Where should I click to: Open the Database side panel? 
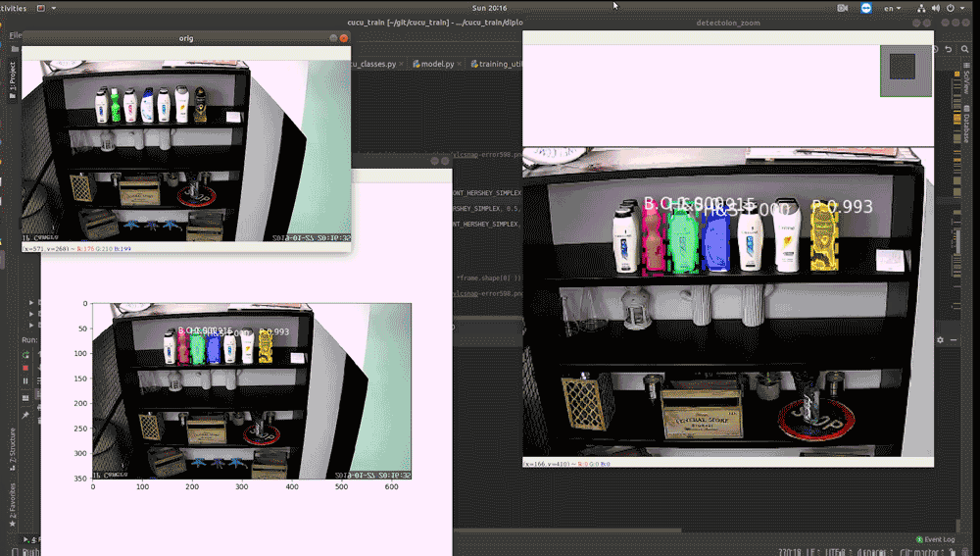[x=966, y=126]
